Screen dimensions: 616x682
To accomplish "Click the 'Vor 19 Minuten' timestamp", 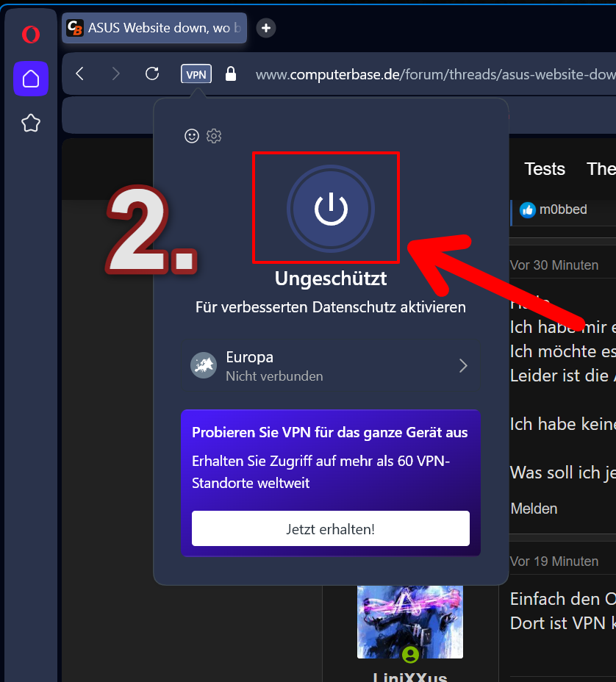I will pos(554,561).
